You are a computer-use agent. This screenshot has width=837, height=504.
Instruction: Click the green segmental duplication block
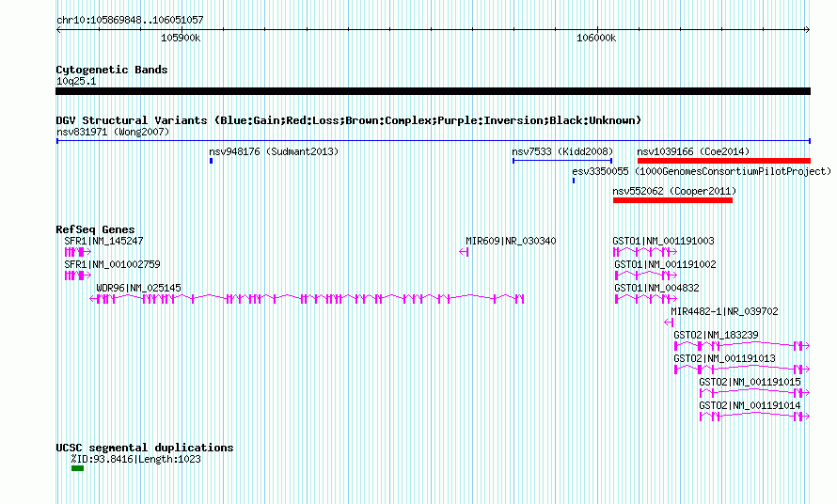77,468
